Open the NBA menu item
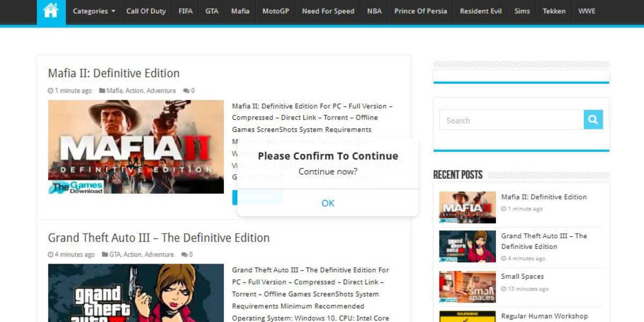 [x=375, y=11]
